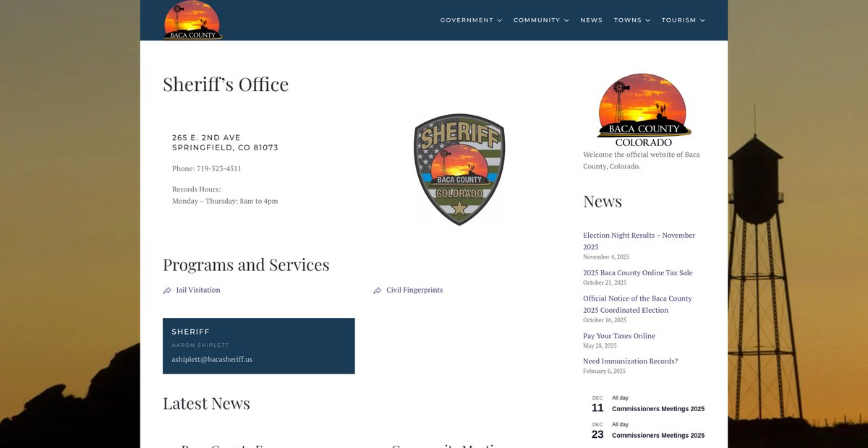Image resolution: width=868 pixels, height=448 pixels.
Task: Click the Sheriff's Office page heading
Action: pyautogui.click(x=226, y=85)
